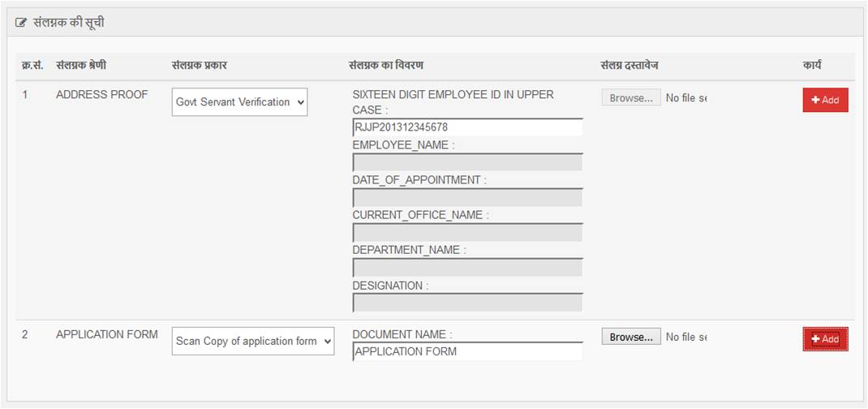Open the Govt Servant Verification dropdown
The image size is (868, 409).
(239, 102)
